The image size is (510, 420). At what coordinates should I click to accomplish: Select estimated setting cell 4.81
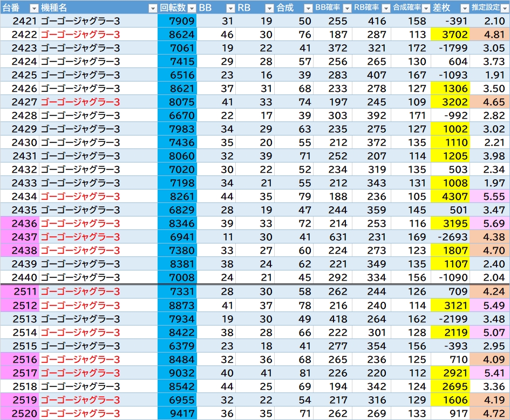pos(490,35)
